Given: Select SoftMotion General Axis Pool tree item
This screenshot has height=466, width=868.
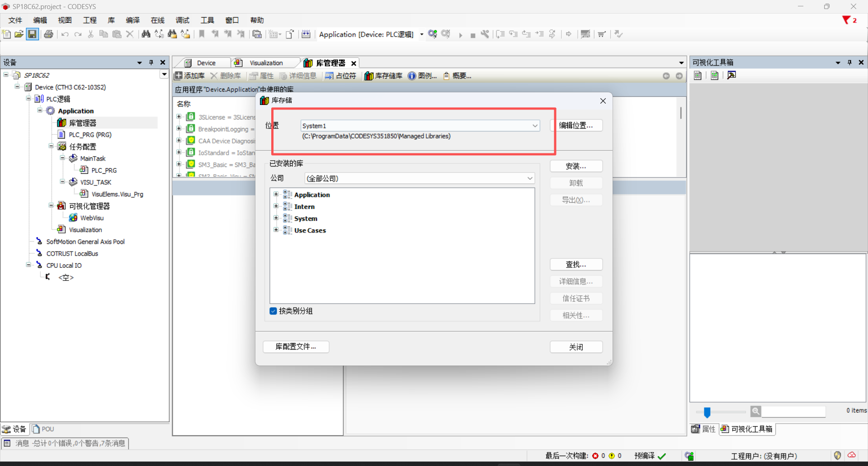Looking at the screenshot, I should point(85,242).
